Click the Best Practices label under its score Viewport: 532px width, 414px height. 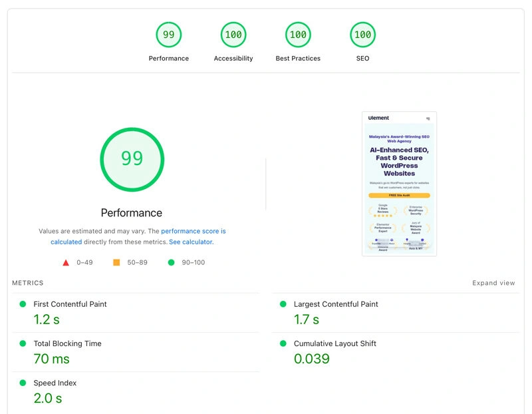[298, 58]
